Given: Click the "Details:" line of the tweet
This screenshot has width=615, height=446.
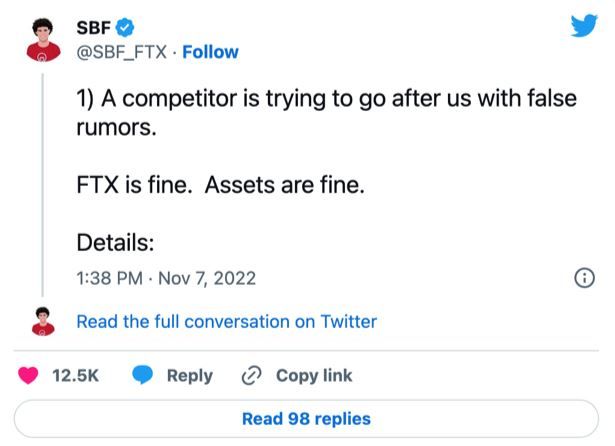Looking at the screenshot, I should (115, 242).
